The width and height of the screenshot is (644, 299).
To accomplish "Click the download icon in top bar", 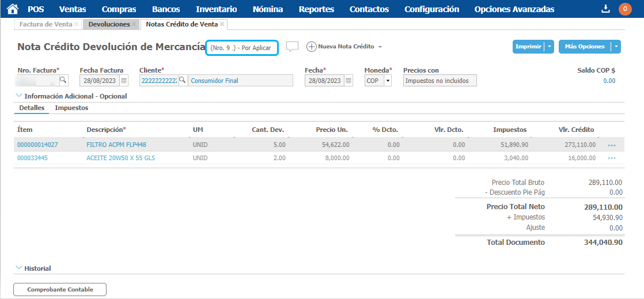I will [x=605, y=9].
